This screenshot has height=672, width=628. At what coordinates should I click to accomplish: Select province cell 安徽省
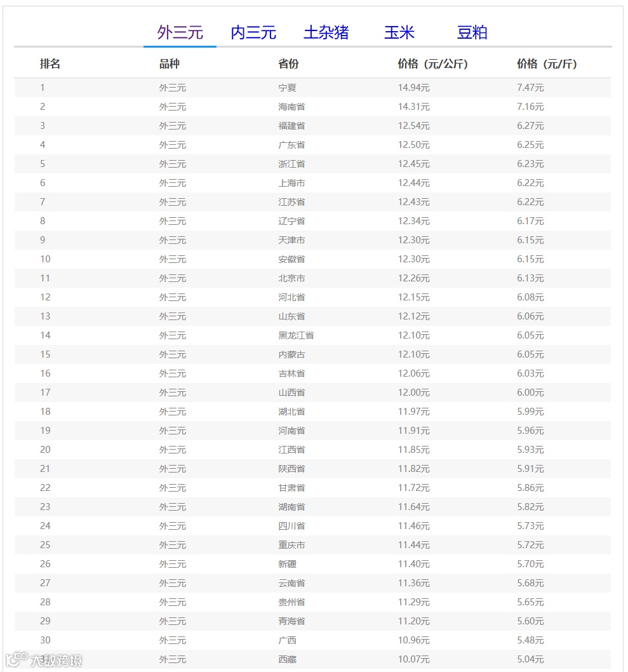291,259
